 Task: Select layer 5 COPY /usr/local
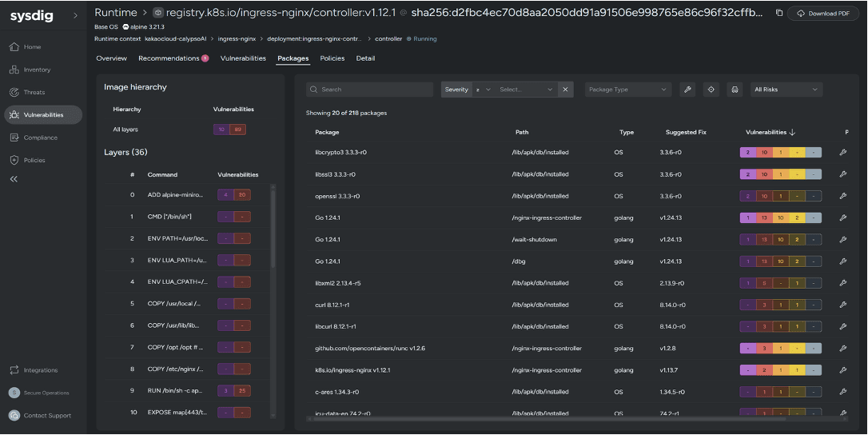pyautogui.click(x=188, y=304)
